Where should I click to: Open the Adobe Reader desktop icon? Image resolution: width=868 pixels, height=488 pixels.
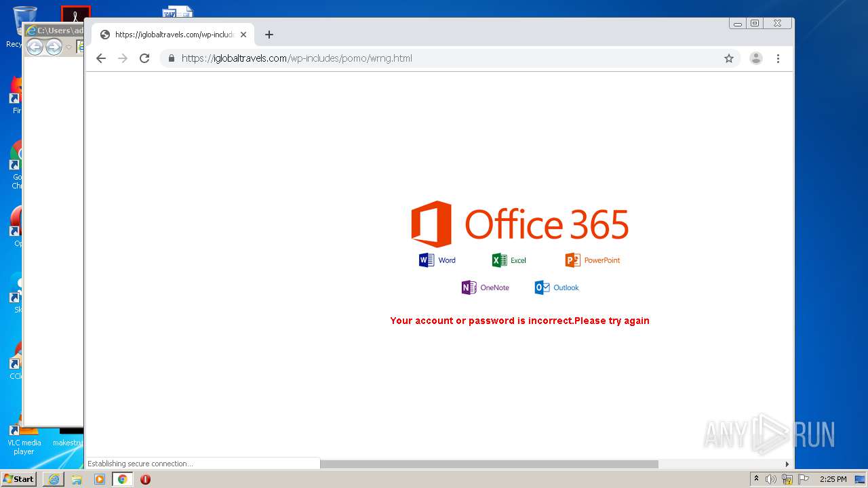tap(75, 14)
